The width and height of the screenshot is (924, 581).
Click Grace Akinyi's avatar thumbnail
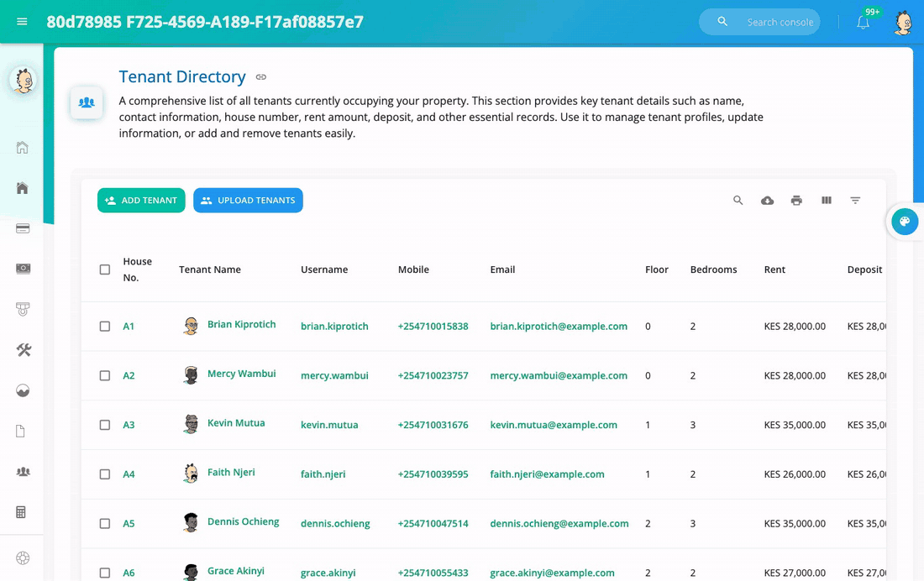point(191,572)
